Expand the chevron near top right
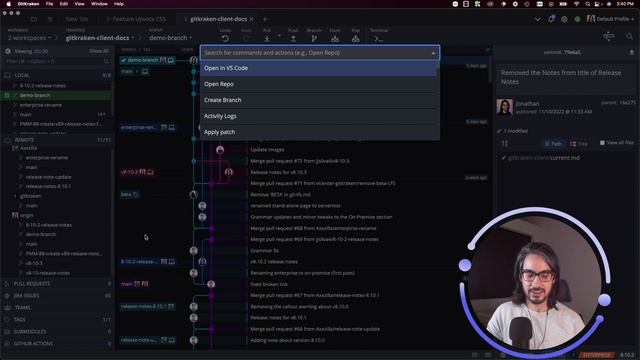640x360 pixels. click(538, 19)
